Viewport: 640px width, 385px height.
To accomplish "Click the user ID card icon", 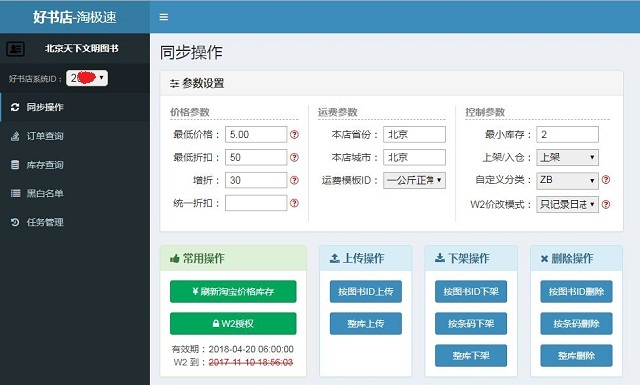I will (x=16, y=49).
